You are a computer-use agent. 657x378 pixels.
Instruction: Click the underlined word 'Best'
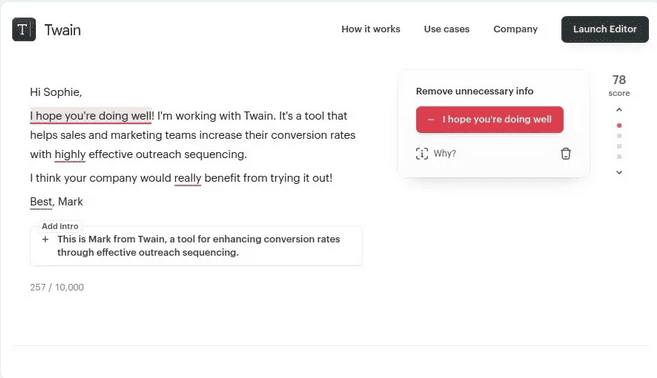(x=41, y=202)
